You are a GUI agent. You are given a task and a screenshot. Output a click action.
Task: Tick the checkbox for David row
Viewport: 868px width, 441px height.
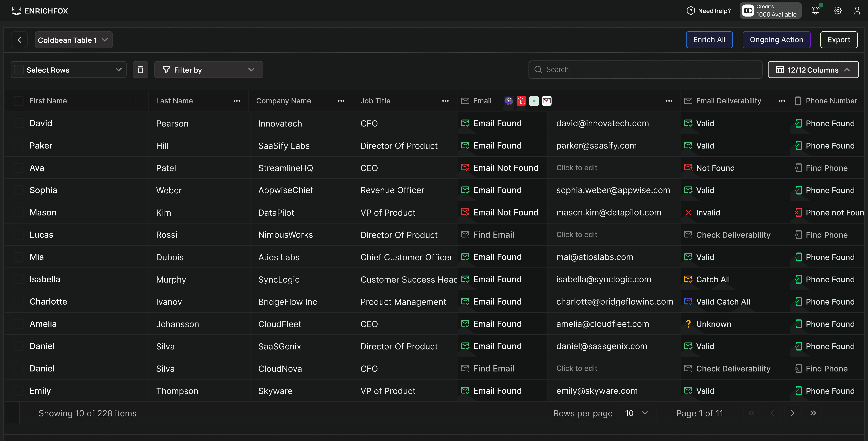click(19, 123)
